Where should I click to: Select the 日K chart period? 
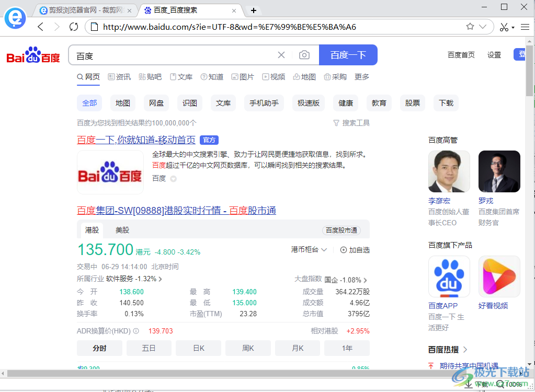[x=198, y=348]
